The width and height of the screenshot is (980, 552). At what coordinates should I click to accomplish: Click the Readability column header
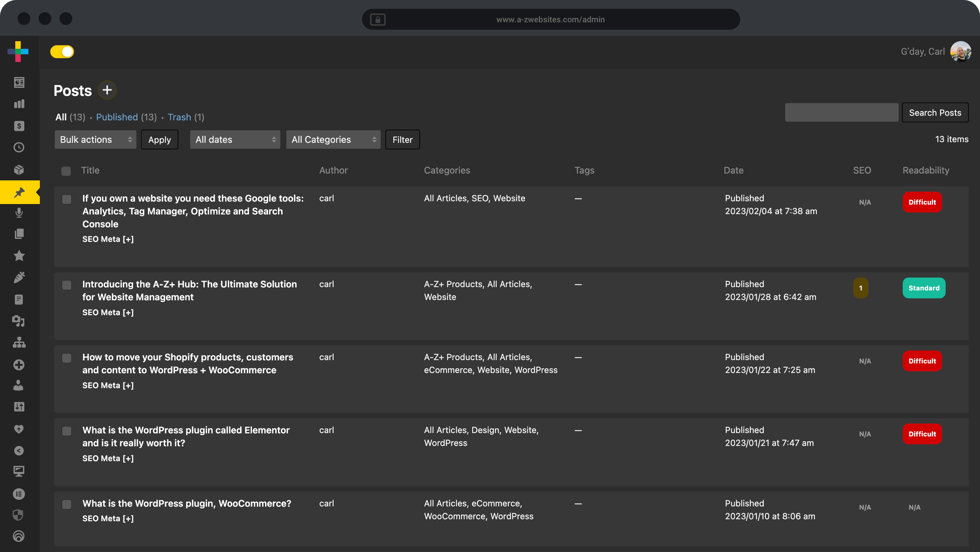pos(926,171)
